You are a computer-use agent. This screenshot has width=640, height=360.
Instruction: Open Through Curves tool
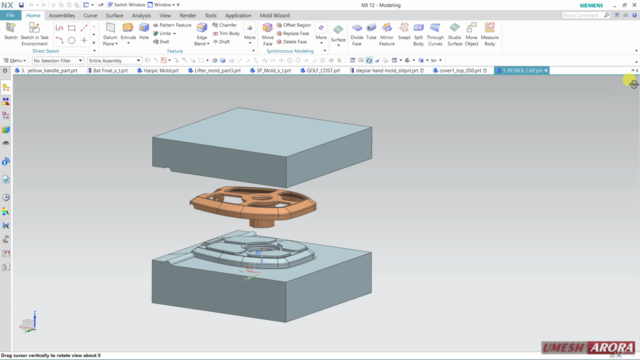(x=435, y=34)
